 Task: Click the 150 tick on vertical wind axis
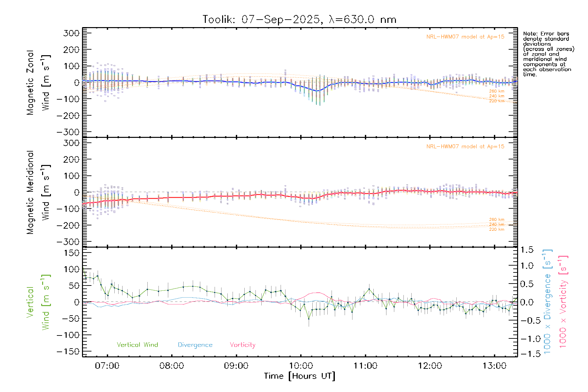72,253
